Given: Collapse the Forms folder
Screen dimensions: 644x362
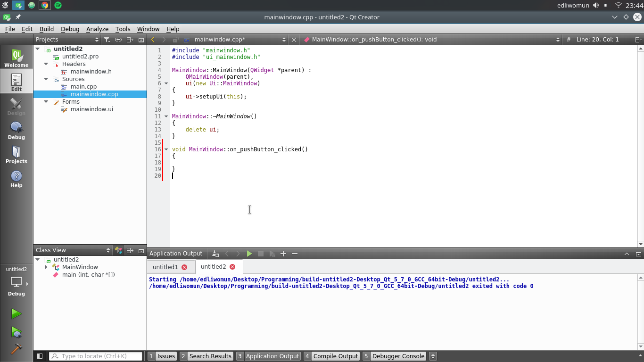Looking at the screenshot, I should click(x=46, y=101).
